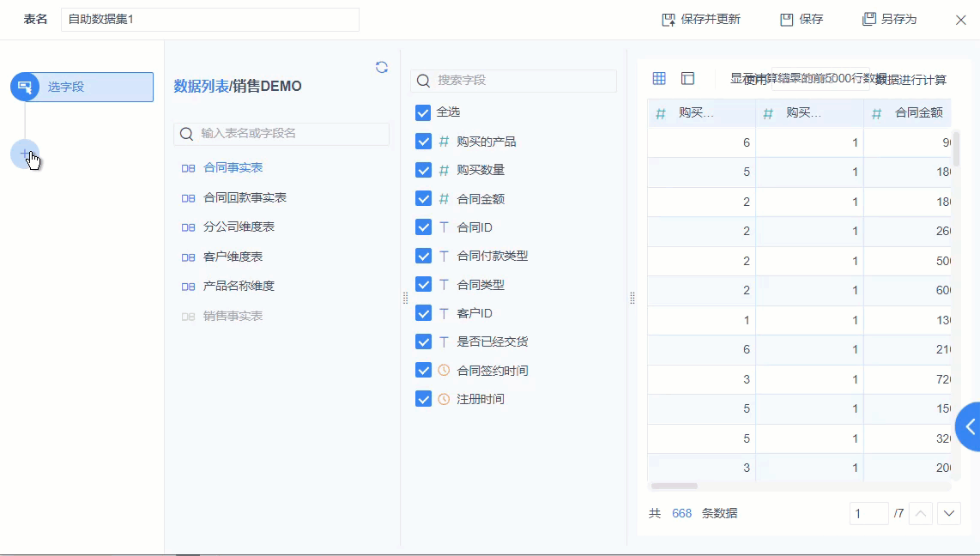Image resolution: width=980 pixels, height=556 pixels.
Task: Uncheck the 购买数量 field checkbox
Action: (423, 170)
